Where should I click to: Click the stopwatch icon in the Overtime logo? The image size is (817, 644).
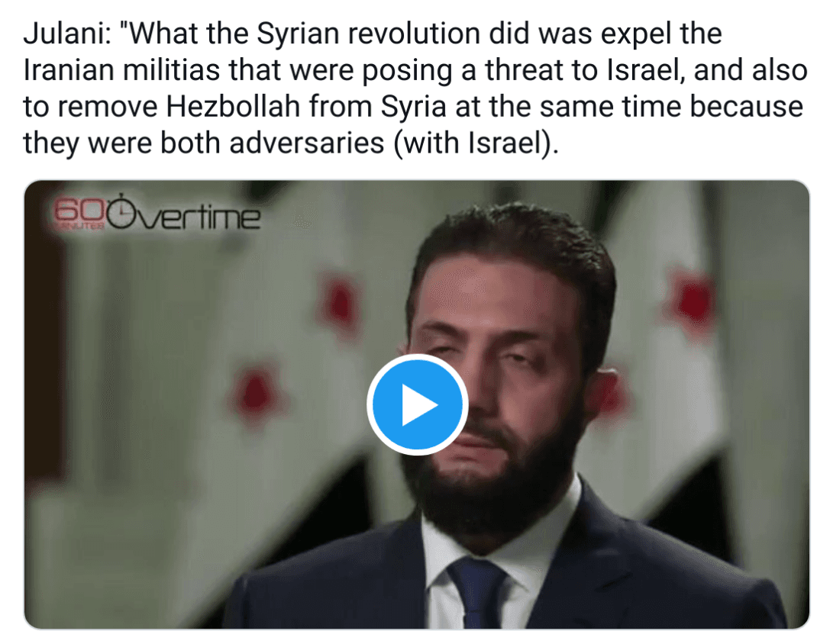(x=121, y=212)
